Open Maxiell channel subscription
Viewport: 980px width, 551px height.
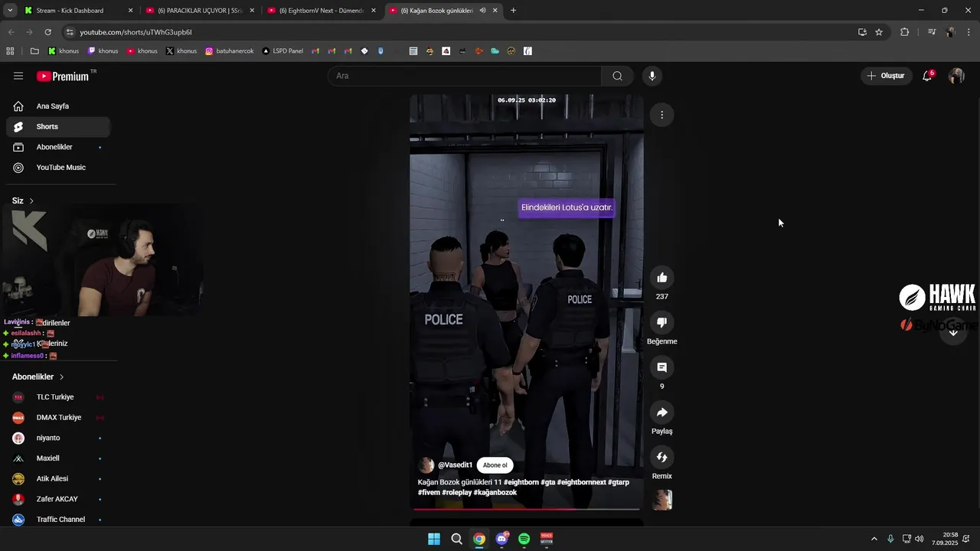pos(58,458)
